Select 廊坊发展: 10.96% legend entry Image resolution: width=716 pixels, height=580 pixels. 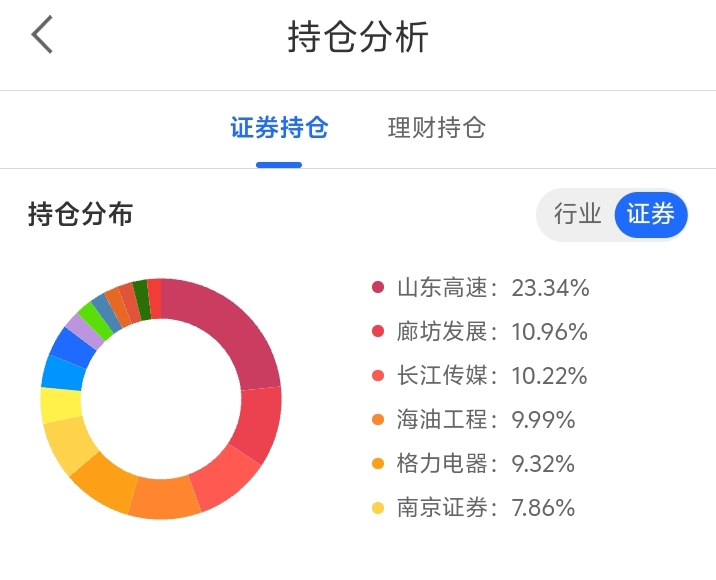click(492, 332)
